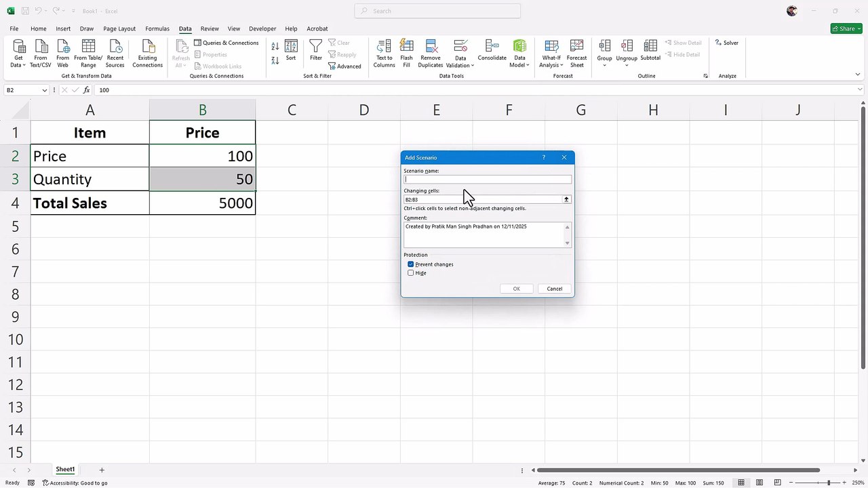The image size is (868, 488).
Task: Open Add Scenario help question mark
Action: pyautogui.click(x=543, y=157)
